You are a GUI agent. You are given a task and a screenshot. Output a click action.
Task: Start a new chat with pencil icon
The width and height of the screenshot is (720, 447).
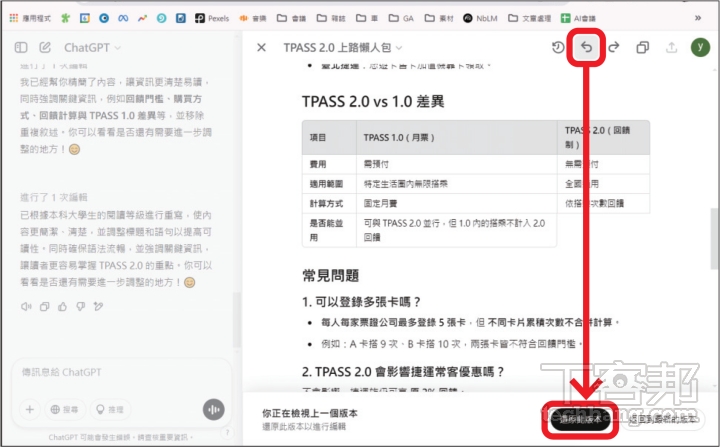[45, 47]
